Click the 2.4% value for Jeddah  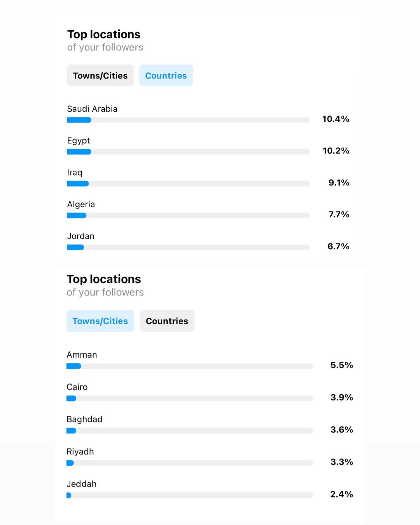click(342, 494)
